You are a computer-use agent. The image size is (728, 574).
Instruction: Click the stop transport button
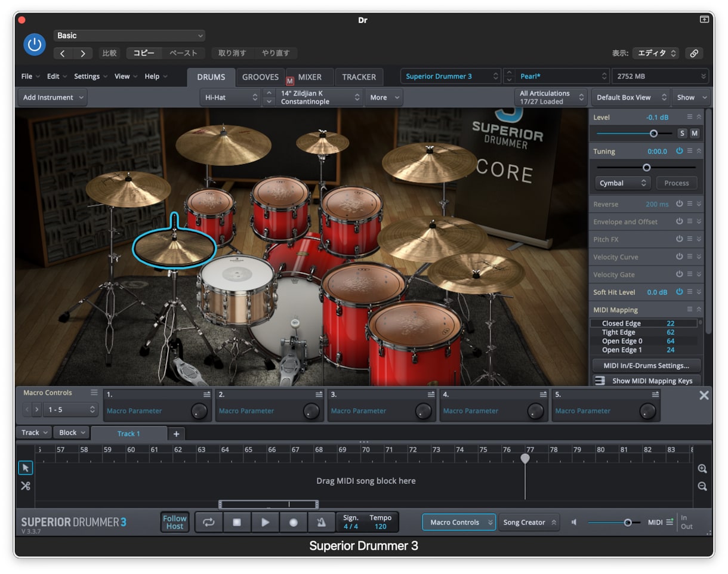click(237, 522)
